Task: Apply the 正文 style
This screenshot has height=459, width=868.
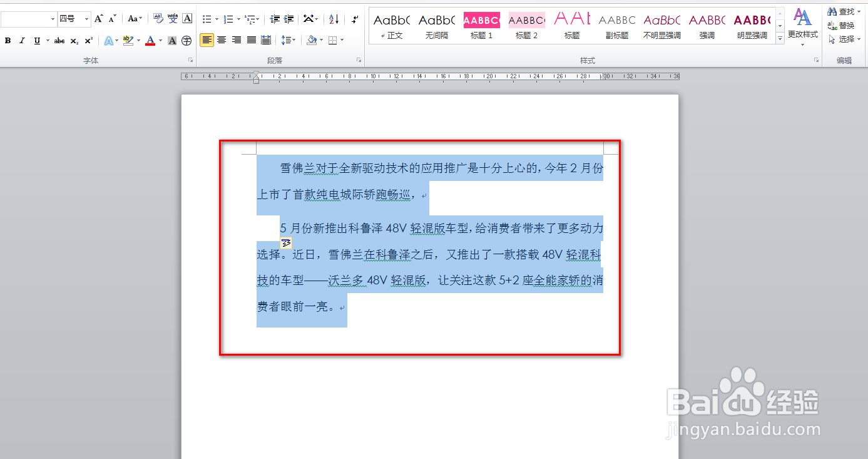Action: click(x=392, y=26)
